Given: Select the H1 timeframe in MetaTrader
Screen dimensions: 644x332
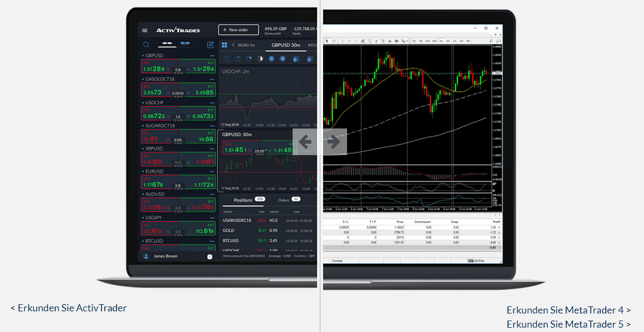Looking at the screenshot, I should (441, 41).
